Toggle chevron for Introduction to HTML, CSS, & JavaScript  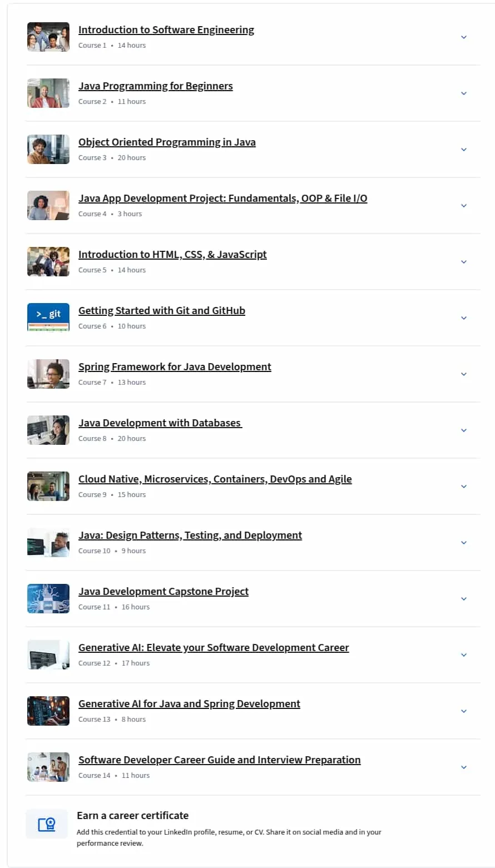(x=464, y=262)
